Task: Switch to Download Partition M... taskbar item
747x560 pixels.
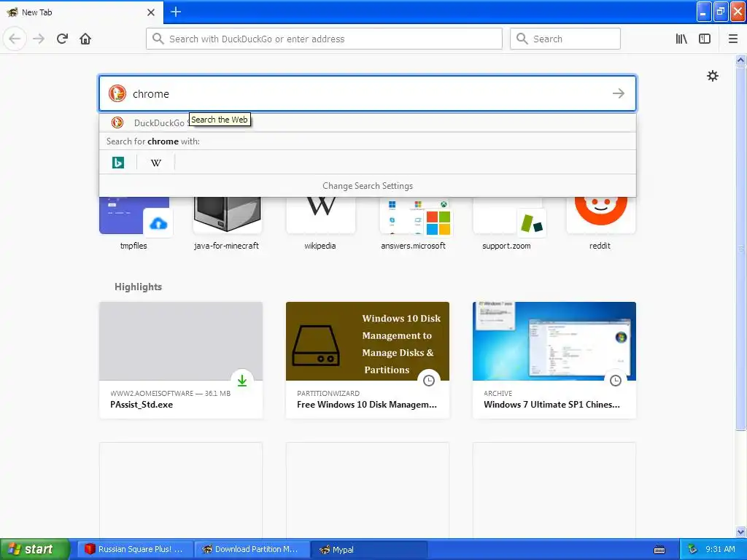Action: pos(252,549)
